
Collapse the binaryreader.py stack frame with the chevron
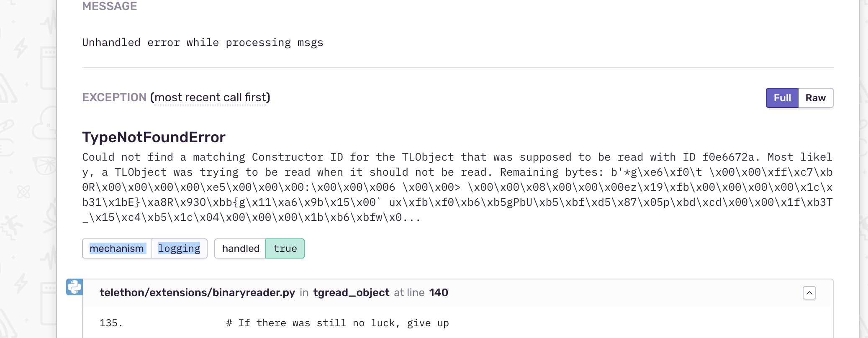(x=810, y=293)
